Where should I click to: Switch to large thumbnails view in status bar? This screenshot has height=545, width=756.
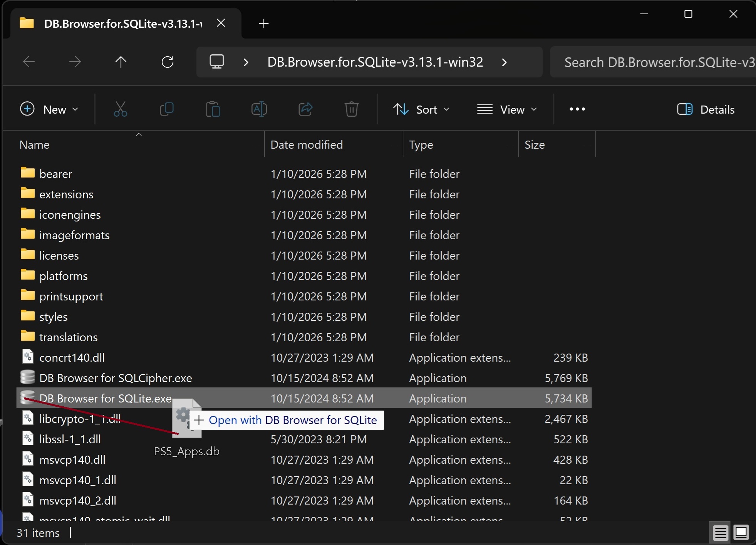741,533
